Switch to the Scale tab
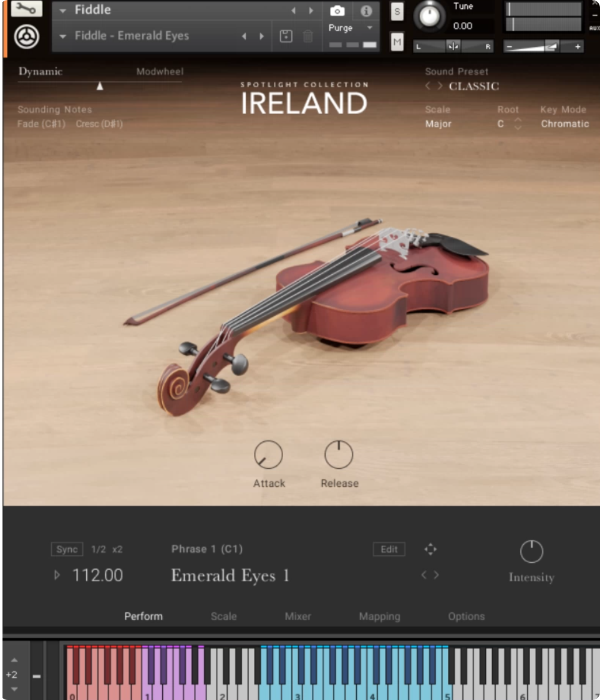The height and width of the screenshot is (700, 600). 223,616
